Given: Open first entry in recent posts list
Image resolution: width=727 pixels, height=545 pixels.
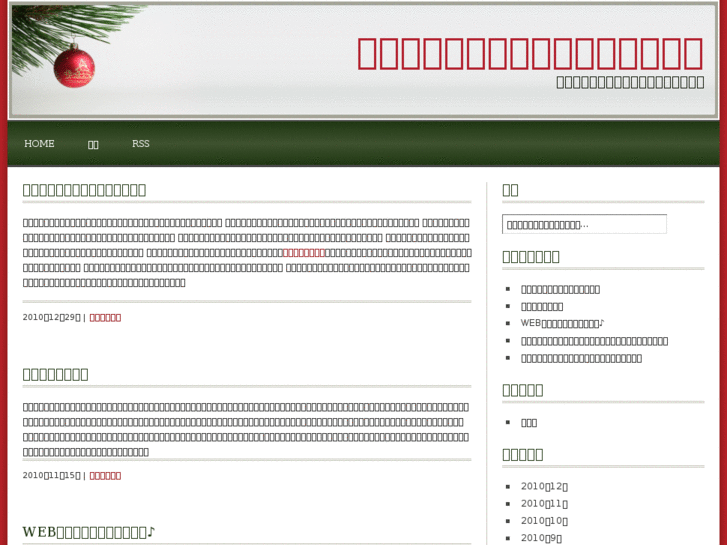Looking at the screenshot, I should coord(560,289).
